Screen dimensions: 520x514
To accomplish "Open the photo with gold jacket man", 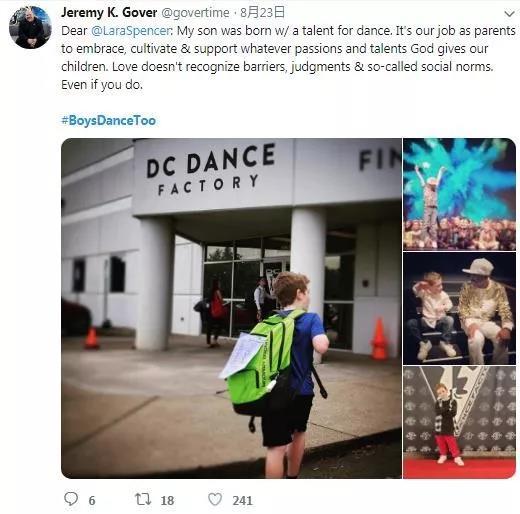I will click(459, 308).
